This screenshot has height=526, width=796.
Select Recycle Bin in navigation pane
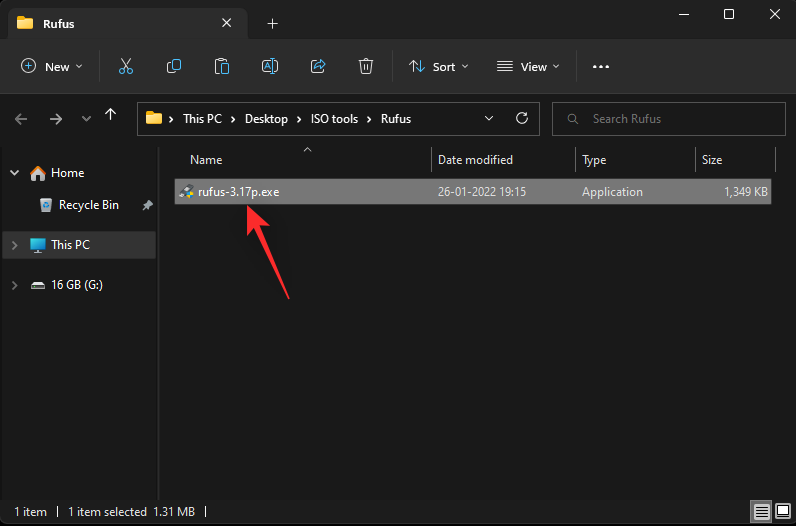[x=89, y=205]
